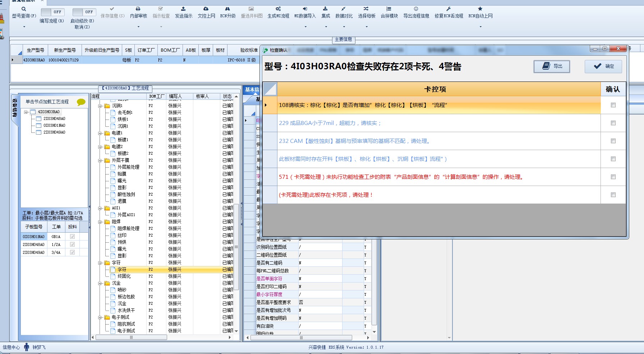Open 型号查询 model search tool
Screen dimensions: 644x354
[x=24, y=9]
